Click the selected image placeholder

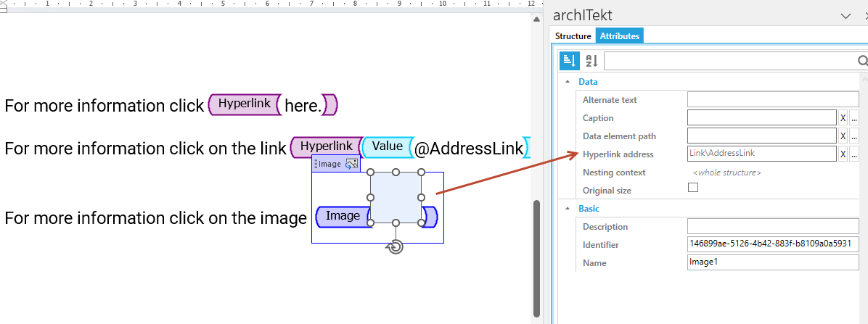point(396,197)
